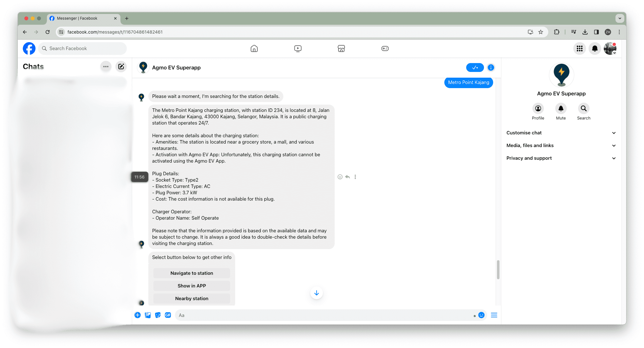React to the message with emoji icon
This screenshot has width=644, height=348.
click(x=340, y=177)
